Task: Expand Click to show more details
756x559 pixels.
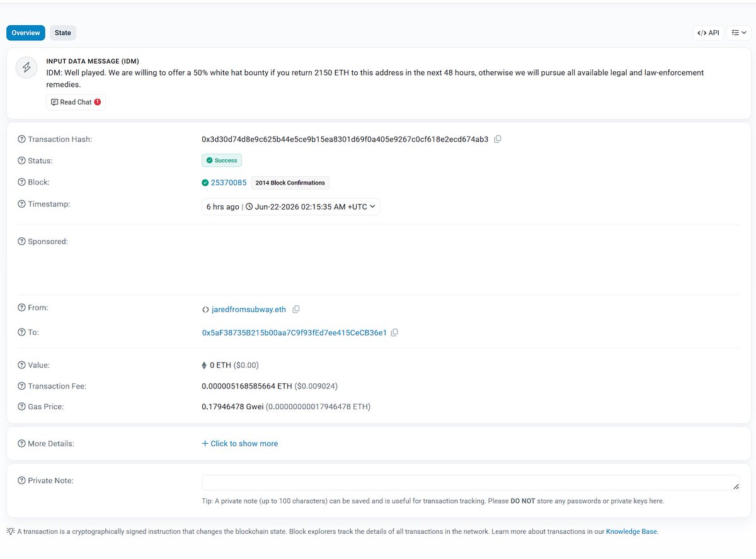Action: pos(239,444)
